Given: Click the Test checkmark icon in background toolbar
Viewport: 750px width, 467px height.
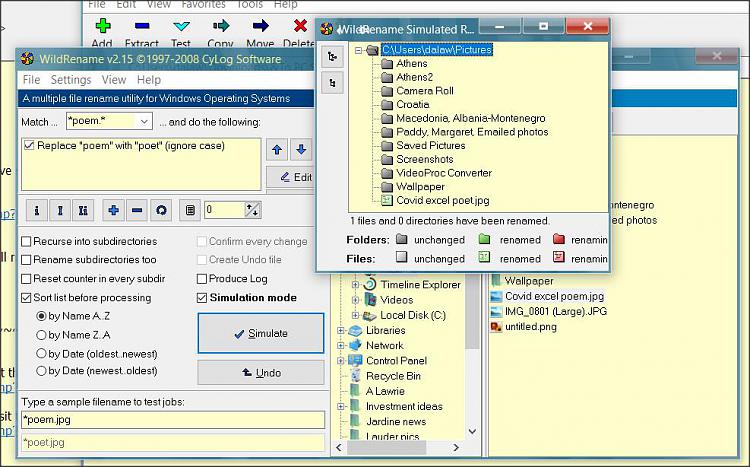Looking at the screenshot, I should 181,26.
